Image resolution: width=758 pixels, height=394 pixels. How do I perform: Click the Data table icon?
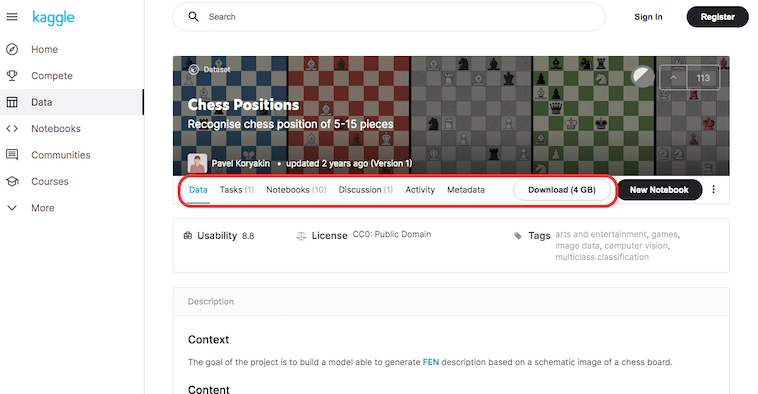coord(12,102)
